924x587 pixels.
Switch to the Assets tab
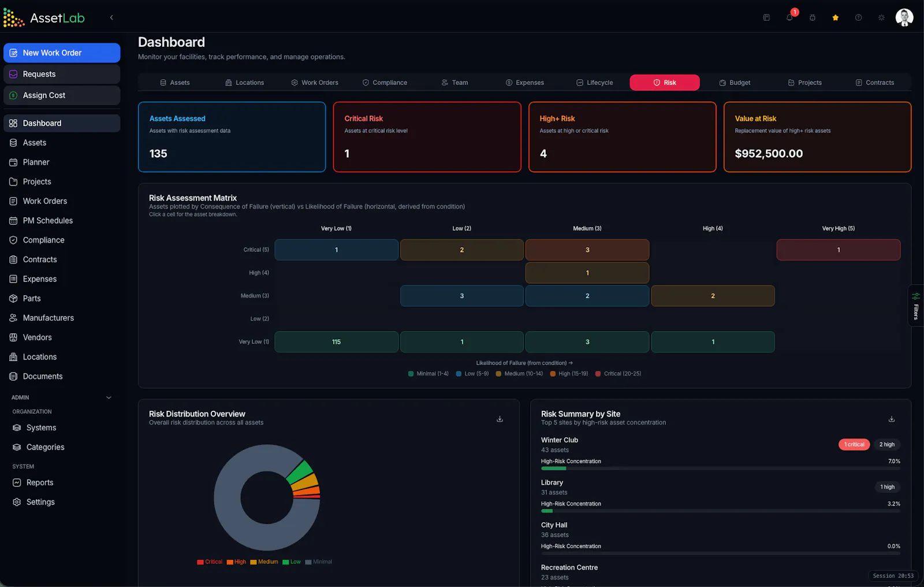click(174, 83)
